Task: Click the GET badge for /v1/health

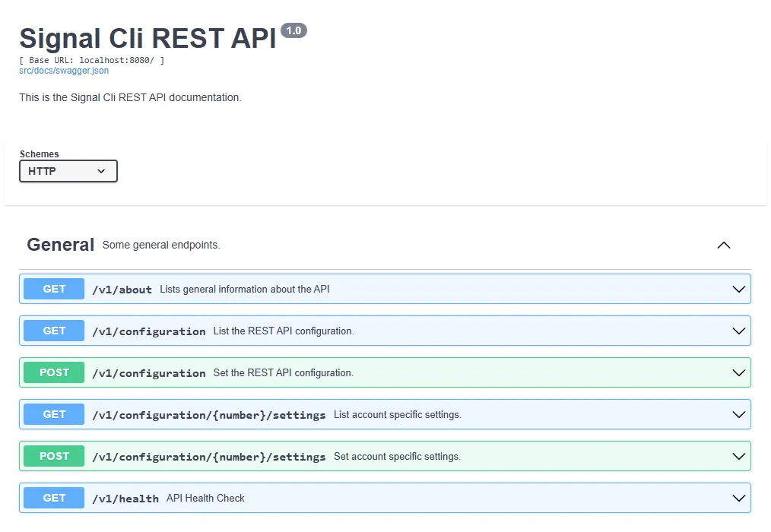Action: pyautogui.click(x=54, y=498)
